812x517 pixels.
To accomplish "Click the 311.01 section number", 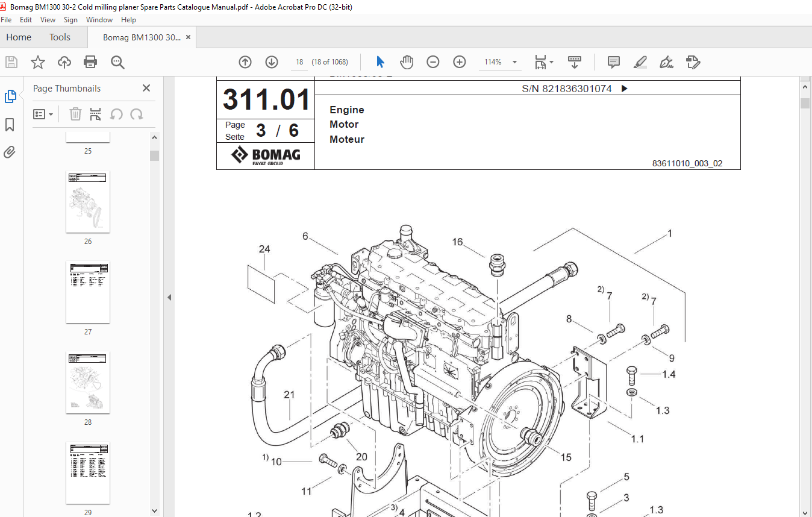I will pos(266,99).
